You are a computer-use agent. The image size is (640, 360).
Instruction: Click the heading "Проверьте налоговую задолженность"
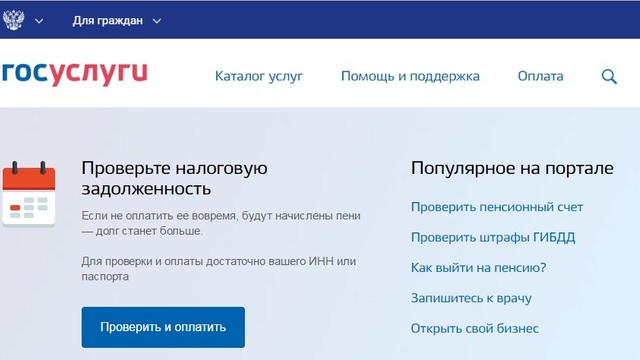pos(174,178)
